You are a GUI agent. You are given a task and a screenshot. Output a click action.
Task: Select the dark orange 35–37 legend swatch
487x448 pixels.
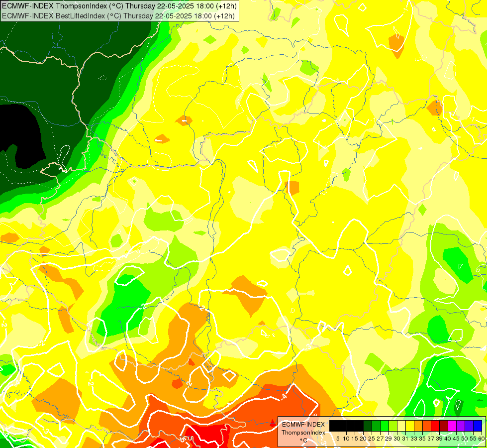tap(427, 426)
